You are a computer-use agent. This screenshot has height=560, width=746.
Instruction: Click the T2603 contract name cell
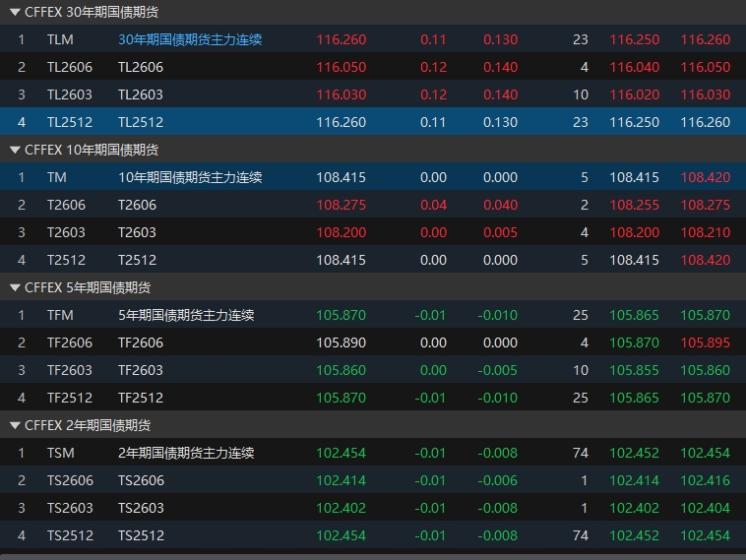pos(137,232)
